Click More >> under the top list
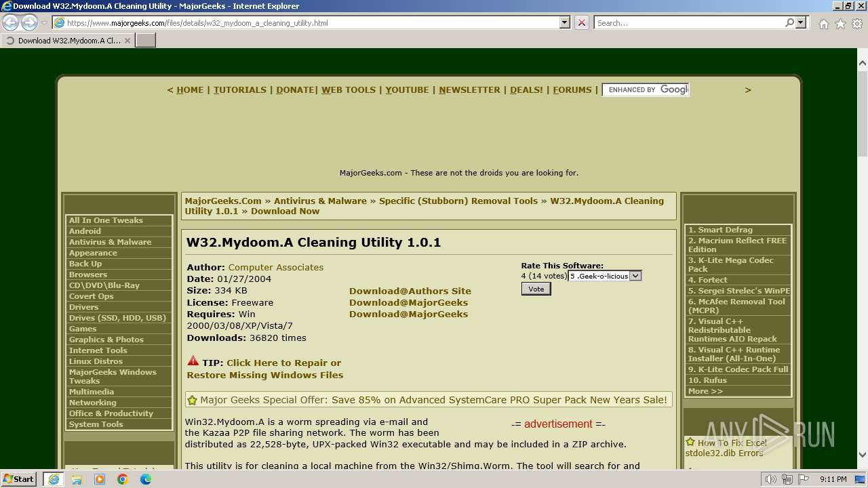 tap(705, 391)
